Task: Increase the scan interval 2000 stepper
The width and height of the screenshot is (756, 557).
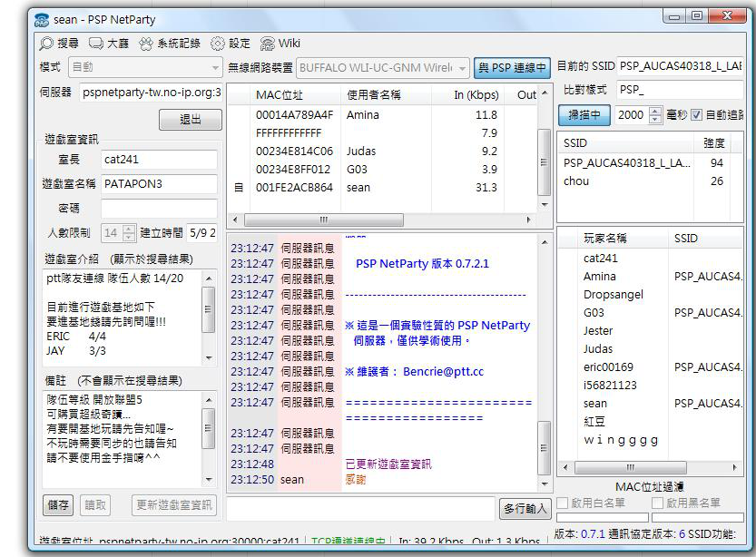Action: coord(654,111)
